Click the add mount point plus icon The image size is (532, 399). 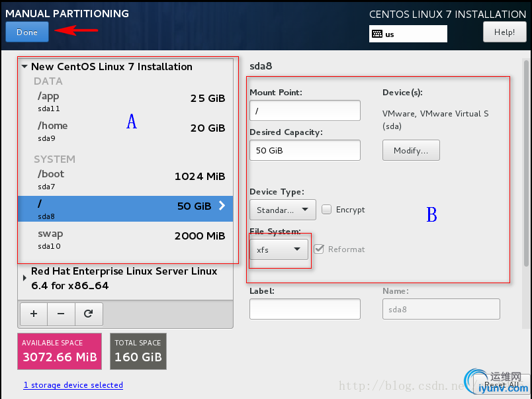coord(34,314)
